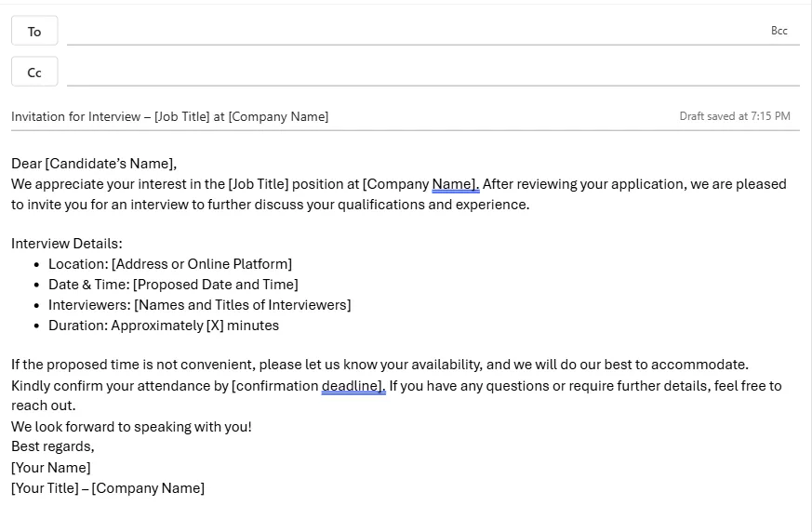Click 'We look forward to speaking with you!' line
The width and height of the screenshot is (812, 532).
pyautogui.click(x=131, y=427)
